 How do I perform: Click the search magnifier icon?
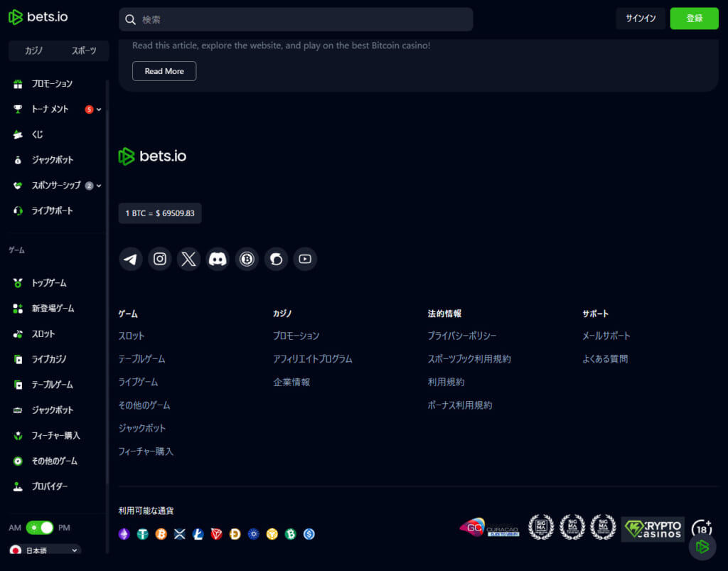(131, 19)
